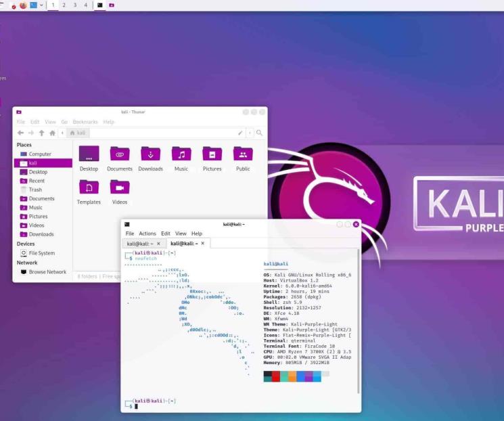Image resolution: width=504 pixels, height=421 pixels.
Task: Click the back arrow in Thunar toolbar
Action: 20,133
